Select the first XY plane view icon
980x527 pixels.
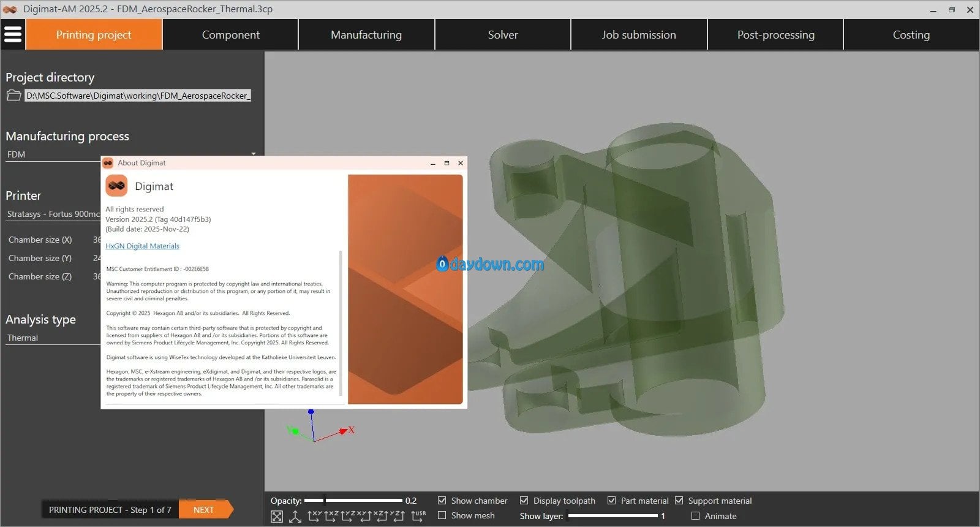coord(314,517)
